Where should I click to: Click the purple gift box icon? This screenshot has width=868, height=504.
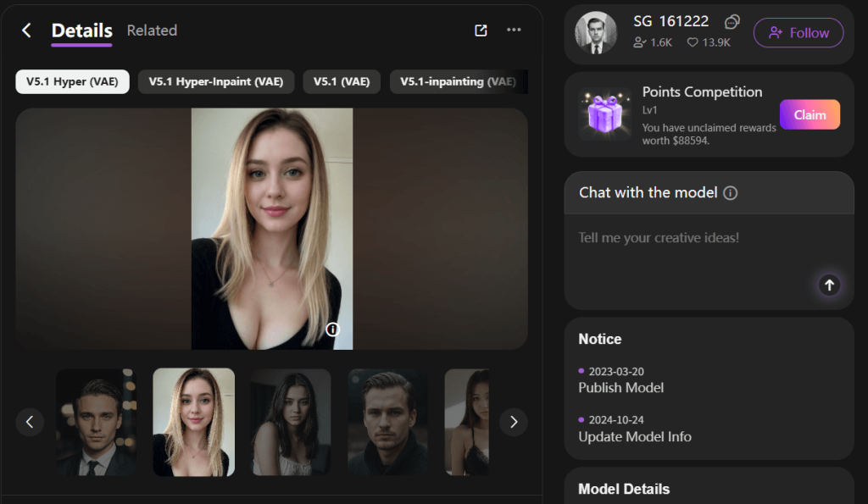[605, 114]
